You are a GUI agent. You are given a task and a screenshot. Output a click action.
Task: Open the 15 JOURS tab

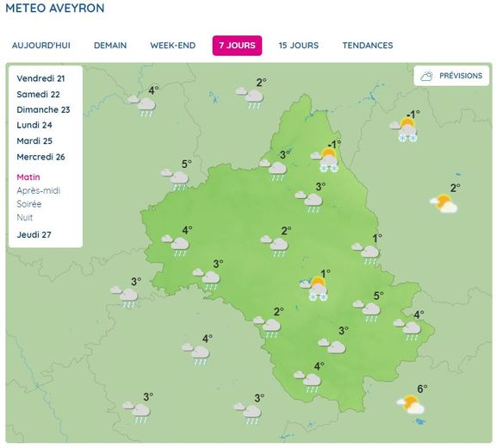(299, 46)
